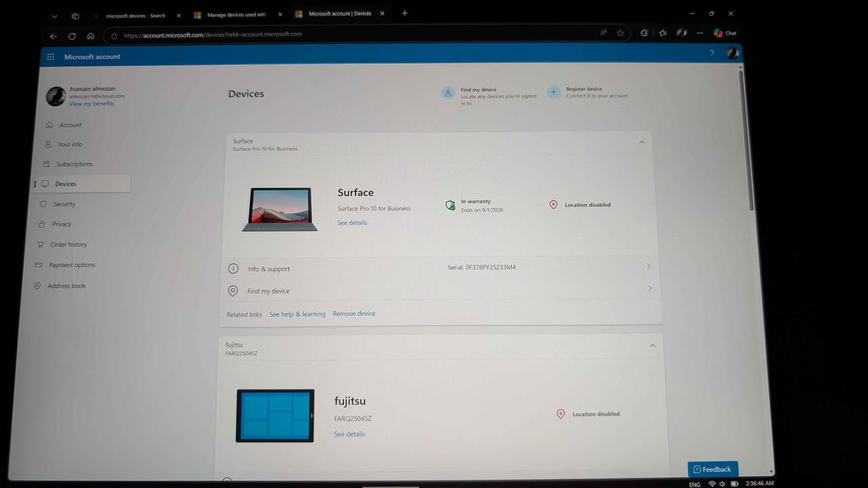Select Subscriptions in sidebar

[x=75, y=164]
